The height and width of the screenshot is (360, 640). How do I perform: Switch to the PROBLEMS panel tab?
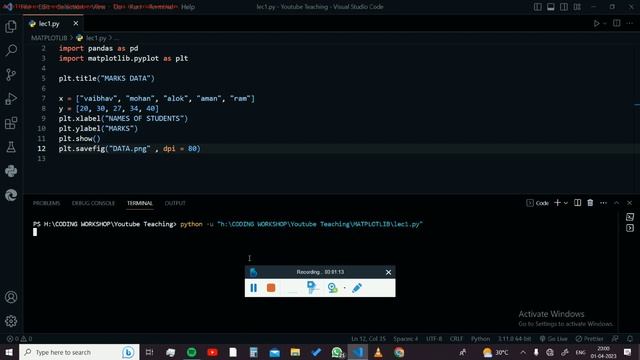click(x=46, y=203)
